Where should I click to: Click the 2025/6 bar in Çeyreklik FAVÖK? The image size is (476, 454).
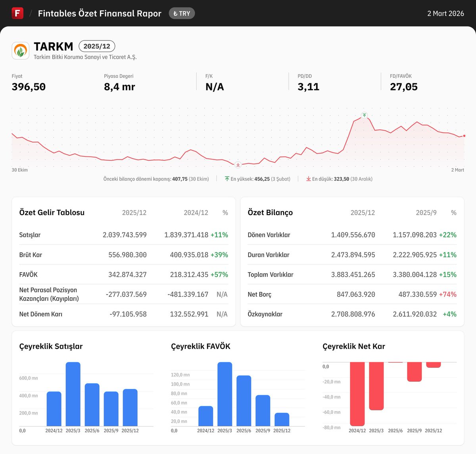point(244,401)
